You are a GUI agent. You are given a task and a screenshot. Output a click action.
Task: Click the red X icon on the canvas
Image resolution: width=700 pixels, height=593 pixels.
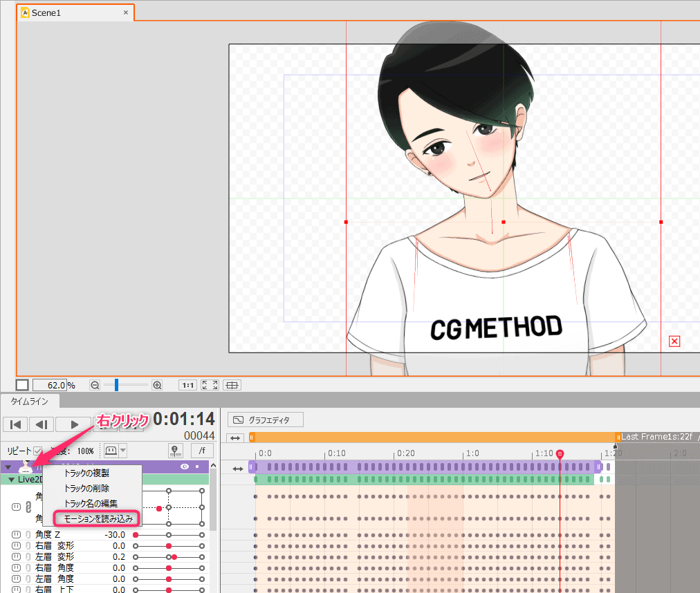tap(675, 341)
